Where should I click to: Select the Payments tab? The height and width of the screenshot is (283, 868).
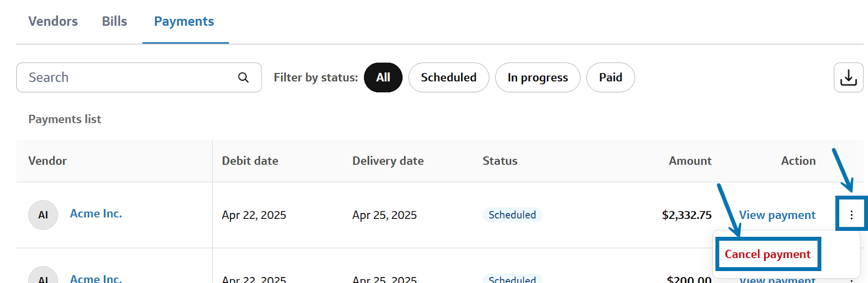click(x=184, y=21)
